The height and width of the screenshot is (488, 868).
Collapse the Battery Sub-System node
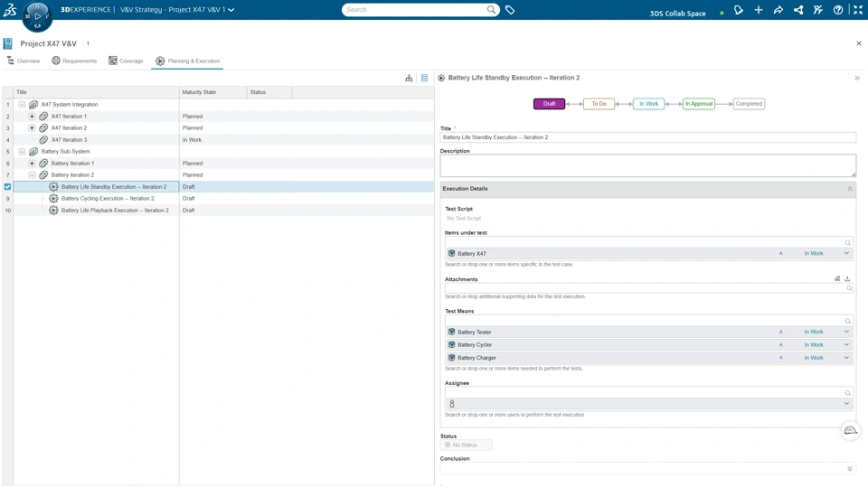pyautogui.click(x=22, y=152)
